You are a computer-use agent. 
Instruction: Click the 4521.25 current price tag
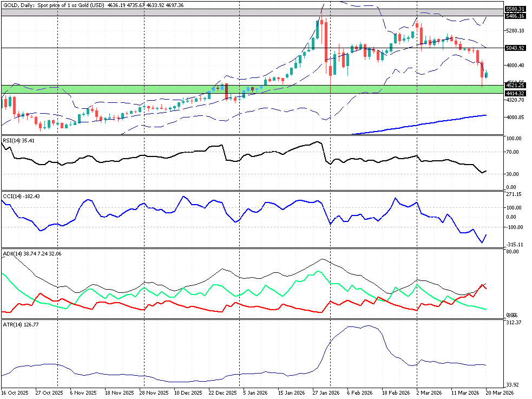click(x=515, y=86)
